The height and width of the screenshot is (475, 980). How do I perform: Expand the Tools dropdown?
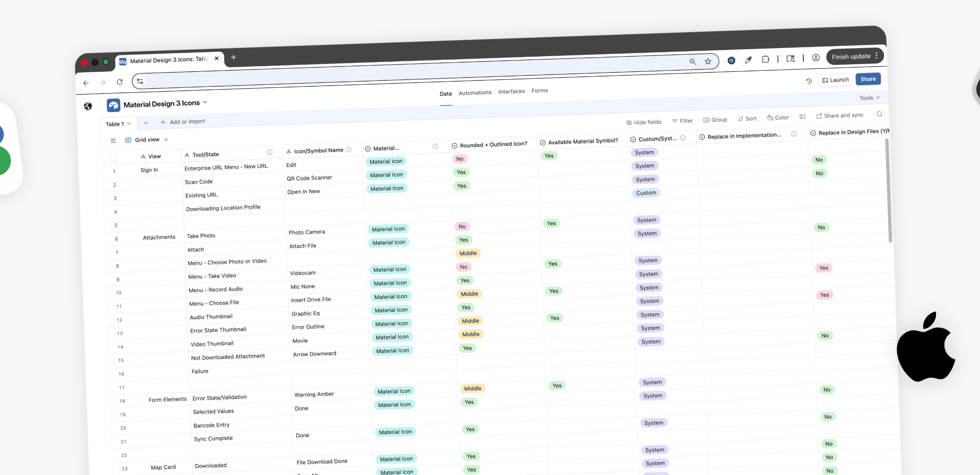pyautogui.click(x=869, y=98)
